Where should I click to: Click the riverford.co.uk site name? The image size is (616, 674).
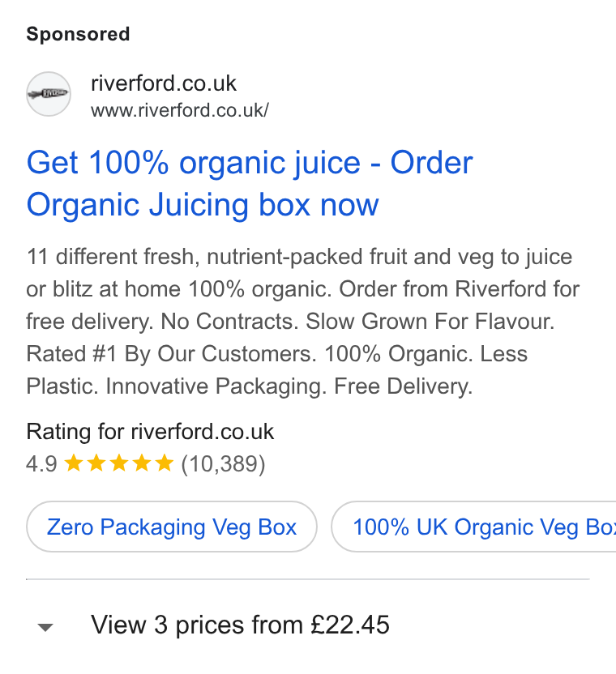[164, 83]
